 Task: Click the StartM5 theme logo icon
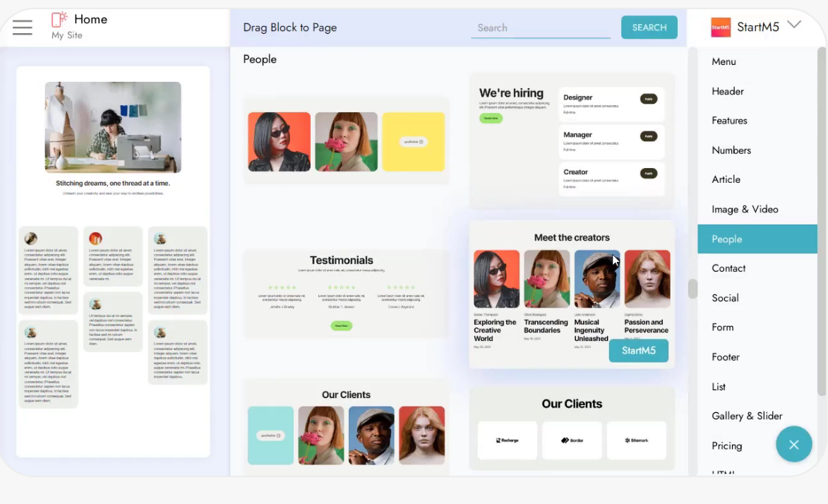720,28
